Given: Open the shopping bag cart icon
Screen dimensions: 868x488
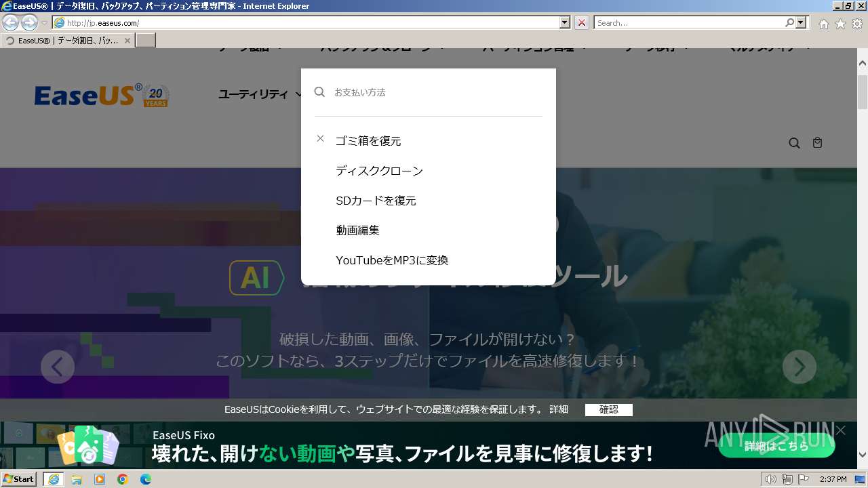Looking at the screenshot, I should (817, 143).
